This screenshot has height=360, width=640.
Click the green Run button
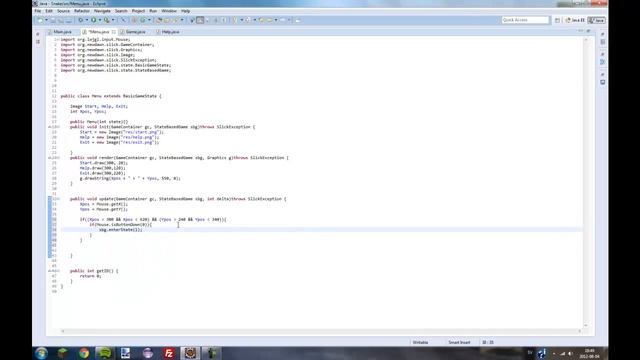(x=93, y=20)
